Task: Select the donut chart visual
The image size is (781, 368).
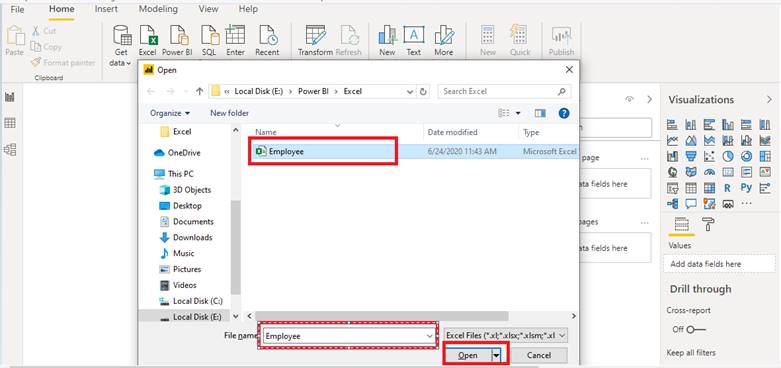Action: 746,156
